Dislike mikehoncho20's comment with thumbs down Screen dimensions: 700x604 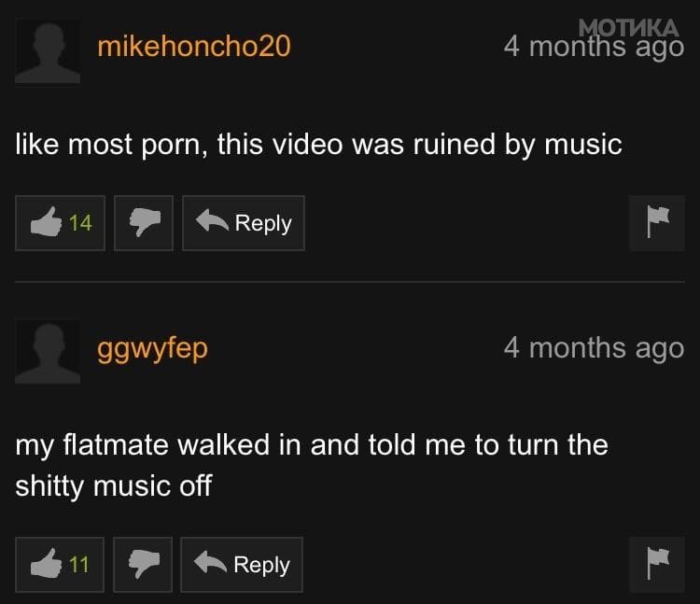pos(144,223)
